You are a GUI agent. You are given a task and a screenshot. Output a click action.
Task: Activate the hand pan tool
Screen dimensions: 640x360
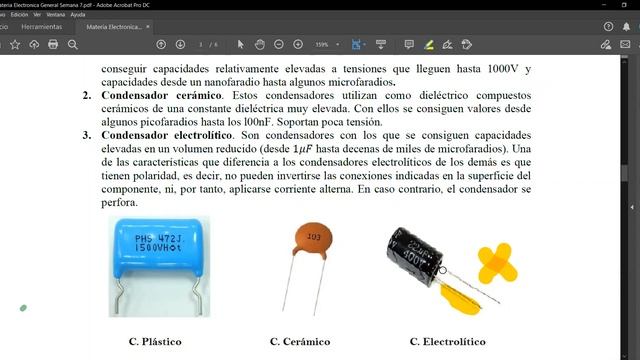pyautogui.click(x=260, y=44)
